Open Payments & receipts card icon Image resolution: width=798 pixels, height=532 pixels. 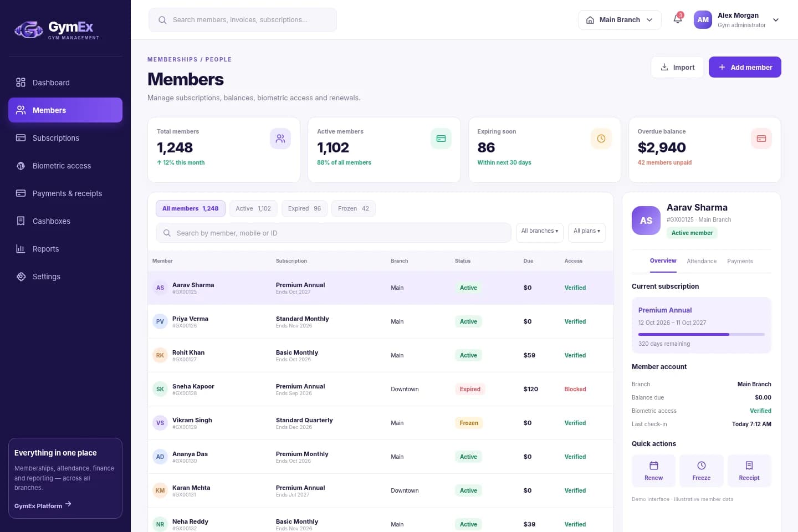click(21, 193)
